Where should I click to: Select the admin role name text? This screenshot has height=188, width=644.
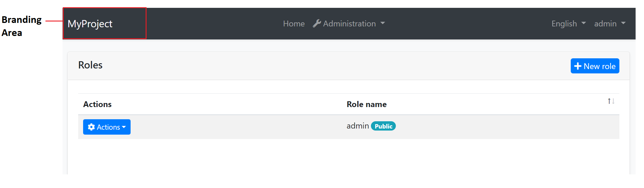358,126
